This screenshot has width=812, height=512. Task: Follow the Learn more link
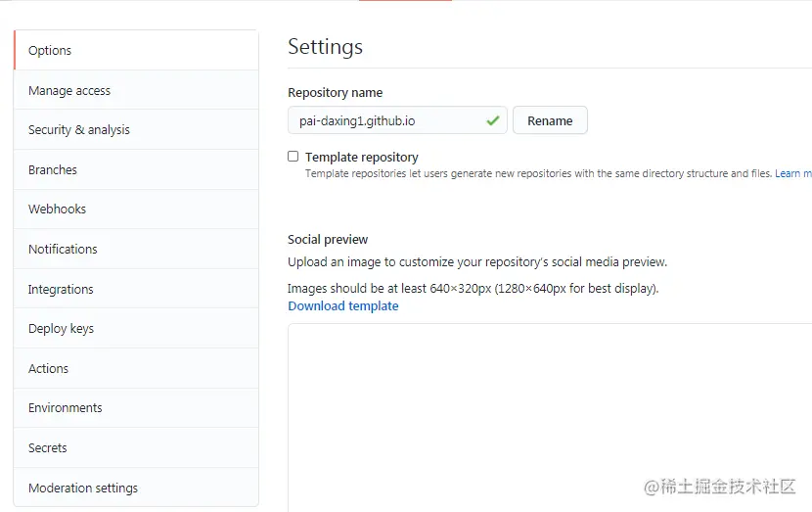(x=793, y=174)
